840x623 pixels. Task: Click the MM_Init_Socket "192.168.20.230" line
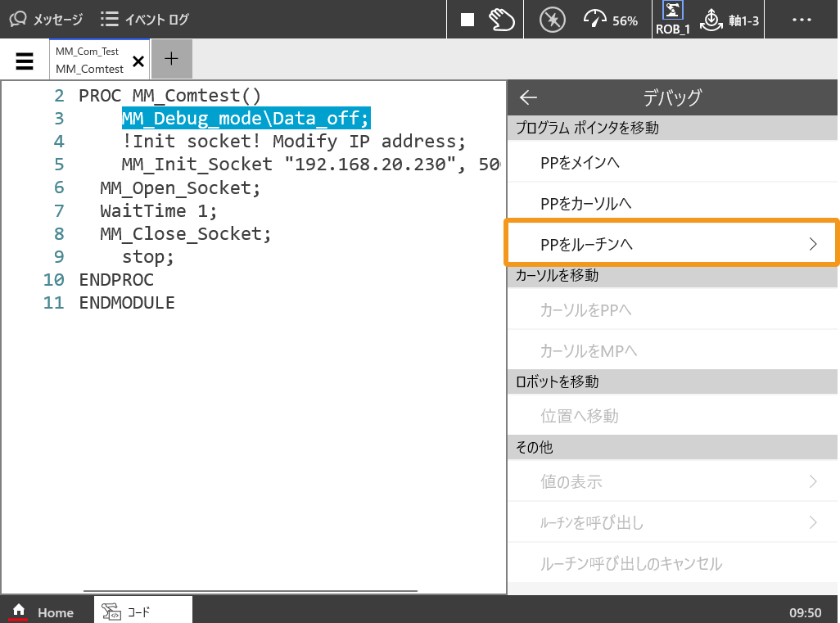[x=311, y=164]
